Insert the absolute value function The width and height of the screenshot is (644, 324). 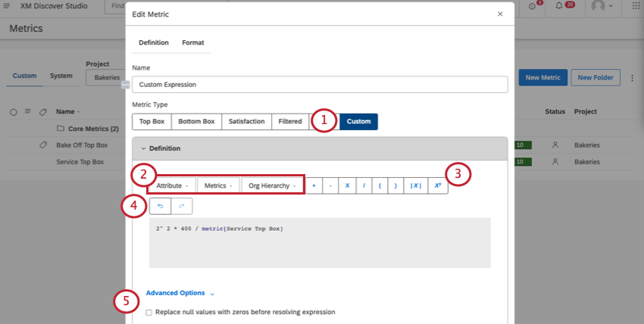pyautogui.click(x=416, y=185)
